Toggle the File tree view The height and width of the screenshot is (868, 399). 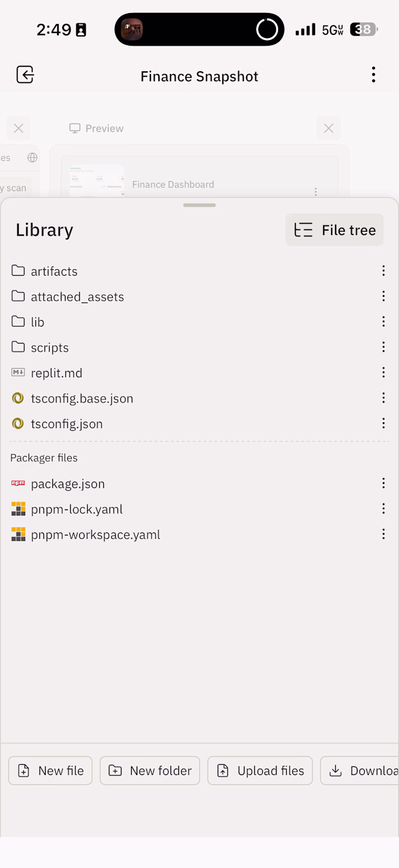click(x=335, y=230)
